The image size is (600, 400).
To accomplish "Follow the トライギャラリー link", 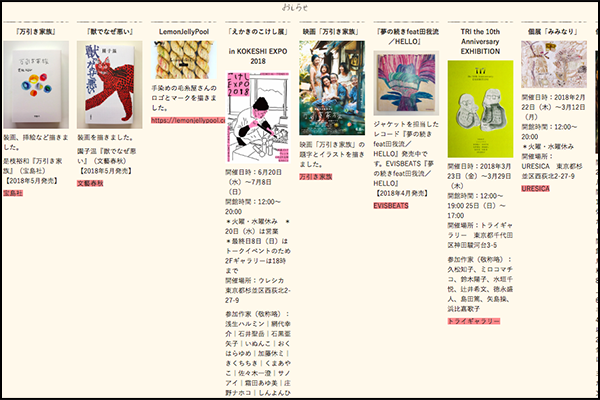I will click(473, 322).
